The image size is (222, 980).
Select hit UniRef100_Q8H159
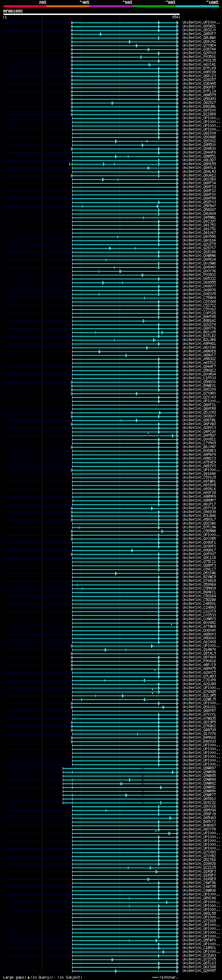pyautogui.click(x=199, y=164)
